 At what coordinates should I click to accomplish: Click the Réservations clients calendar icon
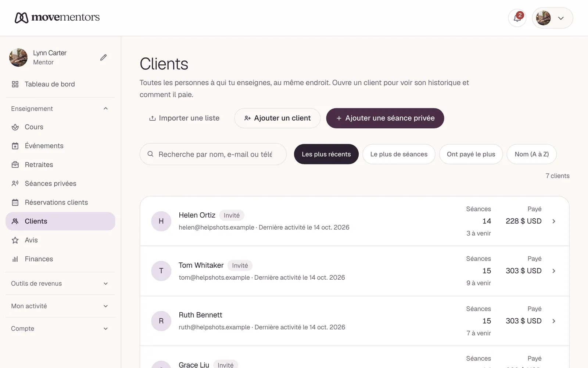coord(15,202)
